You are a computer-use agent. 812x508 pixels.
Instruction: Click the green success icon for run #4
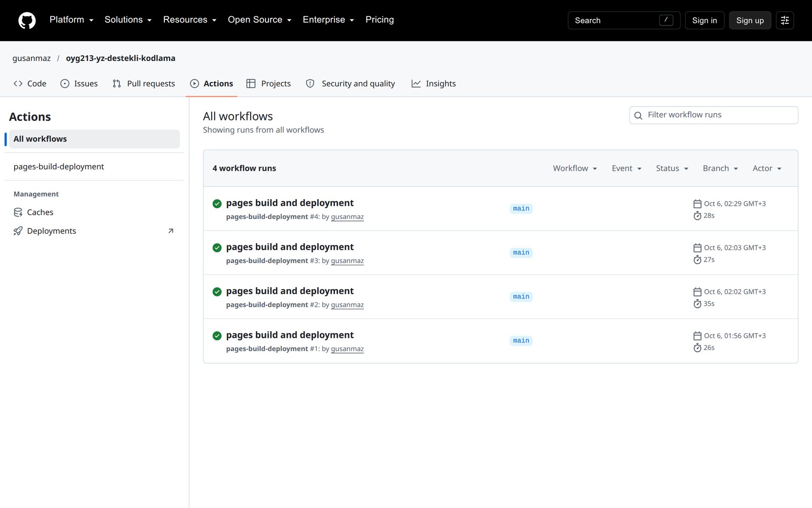click(x=217, y=204)
